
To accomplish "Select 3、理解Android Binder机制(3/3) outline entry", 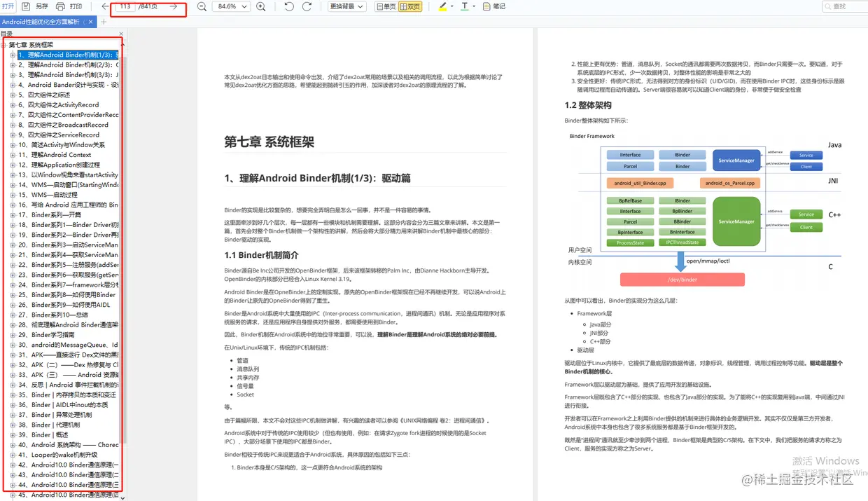I will tap(69, 75).
